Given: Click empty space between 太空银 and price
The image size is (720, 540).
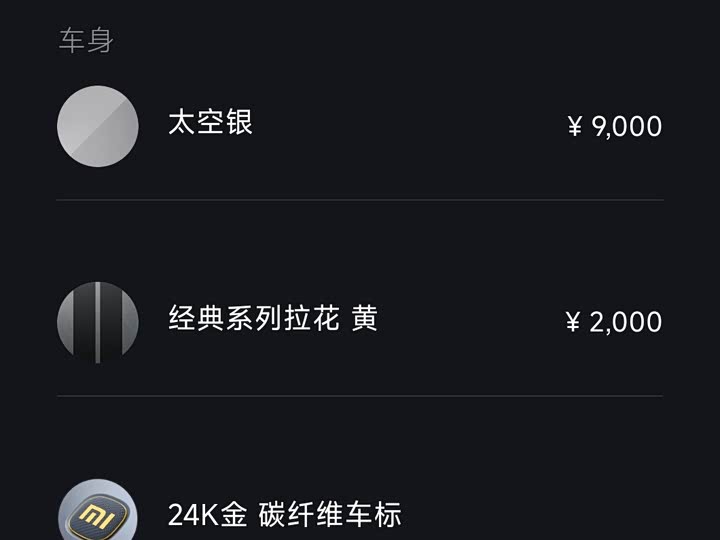Looking at the screenshot, I should 400,126.
